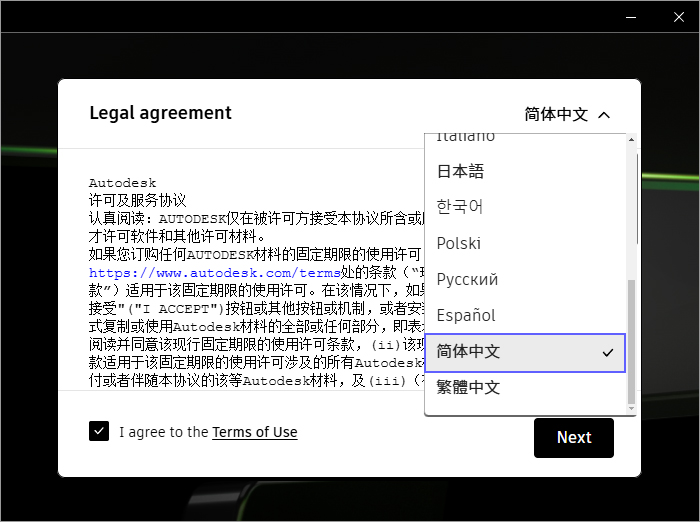700x522 pixels.
Task: Open the Terms of Use link
Action: pos(254,432)
